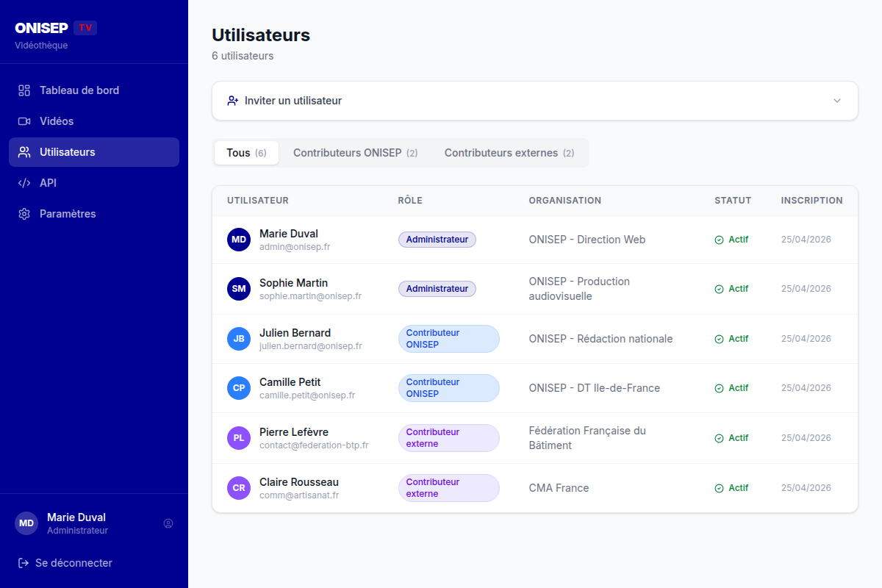882x588 pixels.
Task: Click the profile icon beside Marie Duval footer
Action: tap(168, 523)
